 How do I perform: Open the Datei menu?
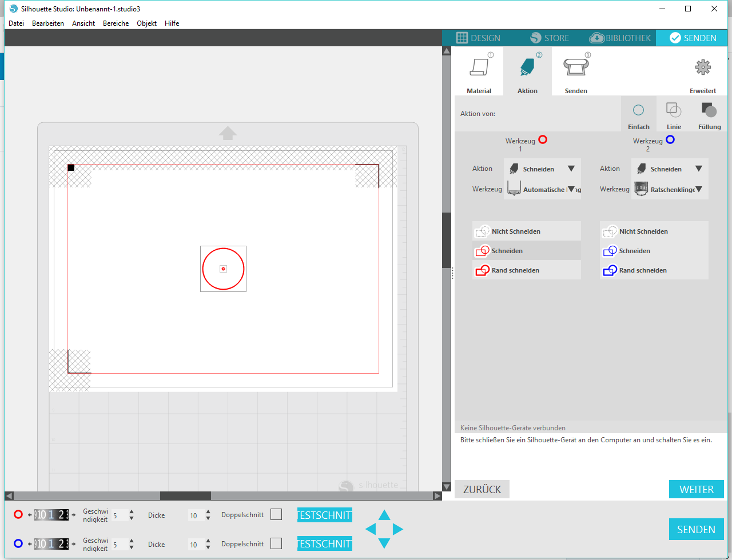(16, 23)
